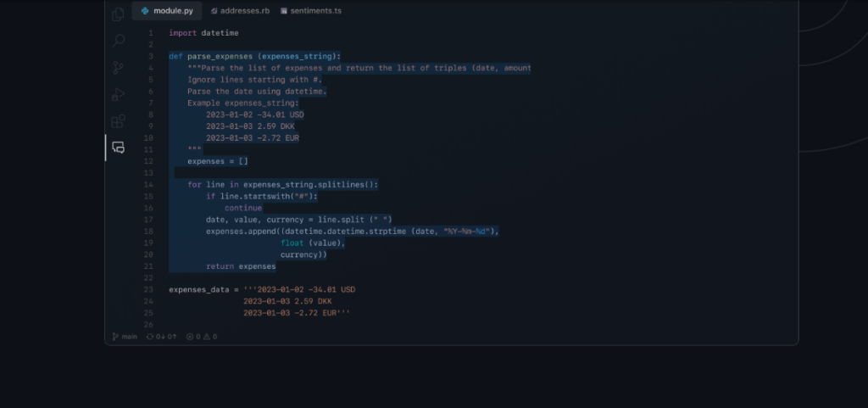Click the 'expenses_data =' assignment line

(x=262, y=289)
